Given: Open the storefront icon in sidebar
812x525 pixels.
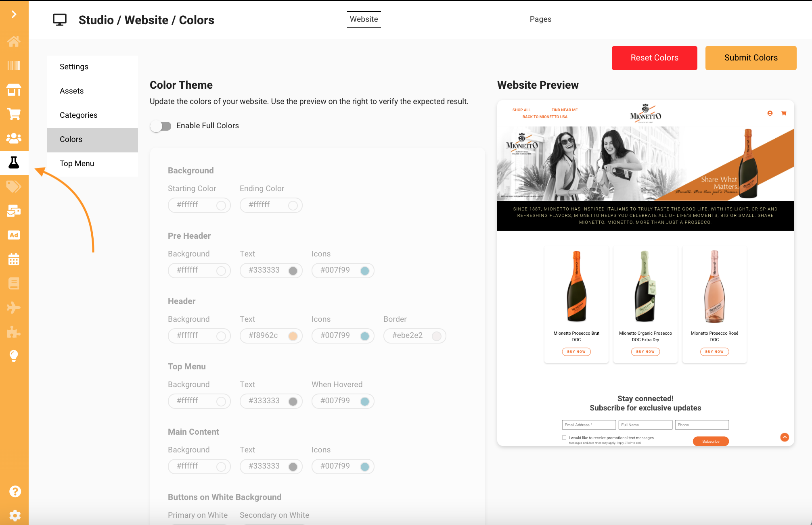Looking at the screenshot, I should pyautogui.click(x=14, y=90).
